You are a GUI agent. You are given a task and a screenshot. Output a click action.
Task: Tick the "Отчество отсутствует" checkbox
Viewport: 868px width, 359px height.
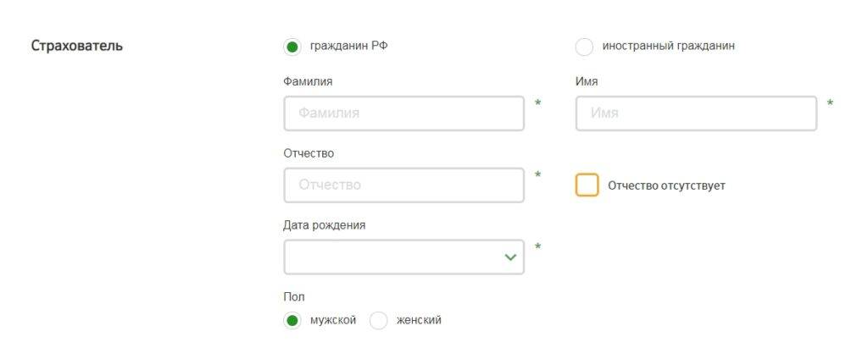point(587,185)
